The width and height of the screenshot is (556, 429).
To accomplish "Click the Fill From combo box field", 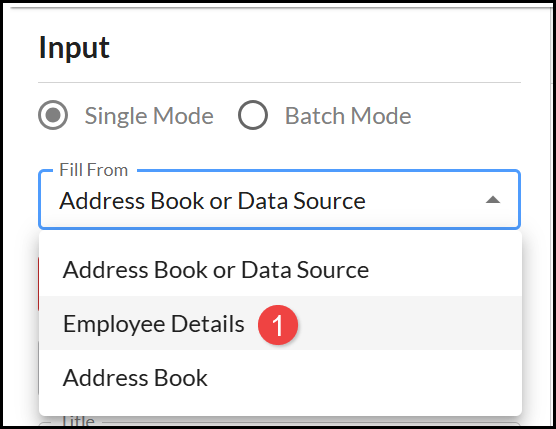I will pyautogui.click(x=279, y=200).
